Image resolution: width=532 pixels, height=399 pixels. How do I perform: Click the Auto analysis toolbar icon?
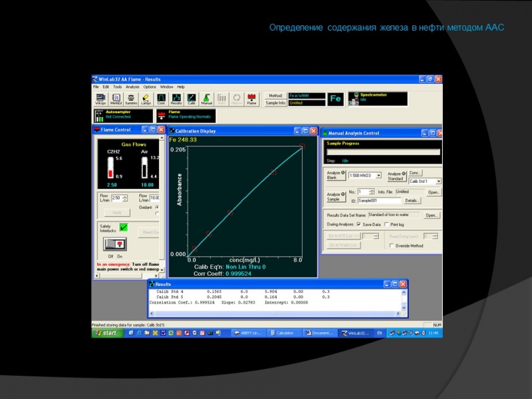pos(221,99)
